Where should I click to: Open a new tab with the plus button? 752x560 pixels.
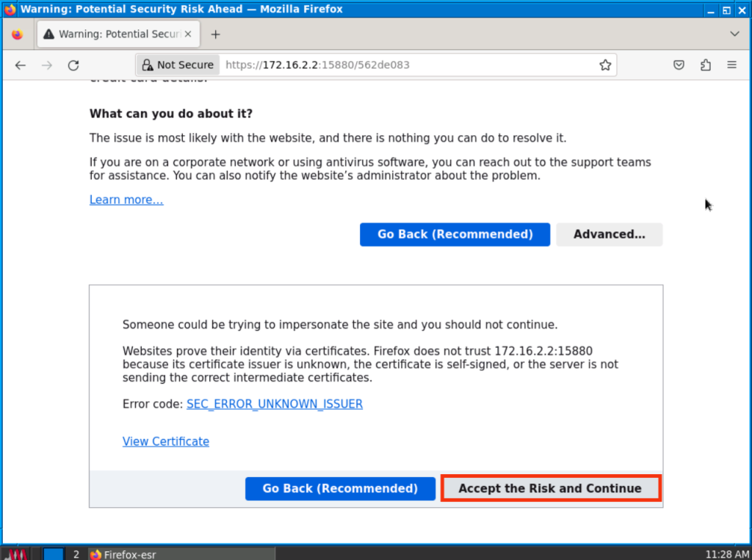pos(215,34)
